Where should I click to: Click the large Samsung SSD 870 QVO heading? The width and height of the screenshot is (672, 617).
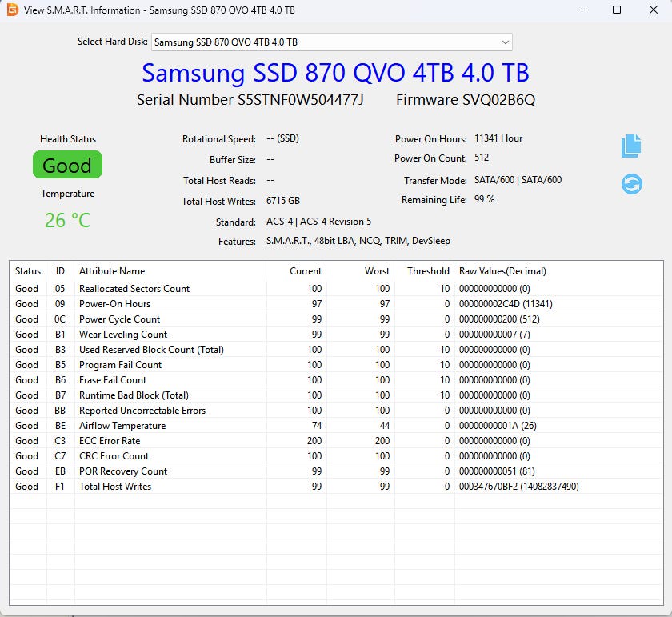click(x=335, y=73)
